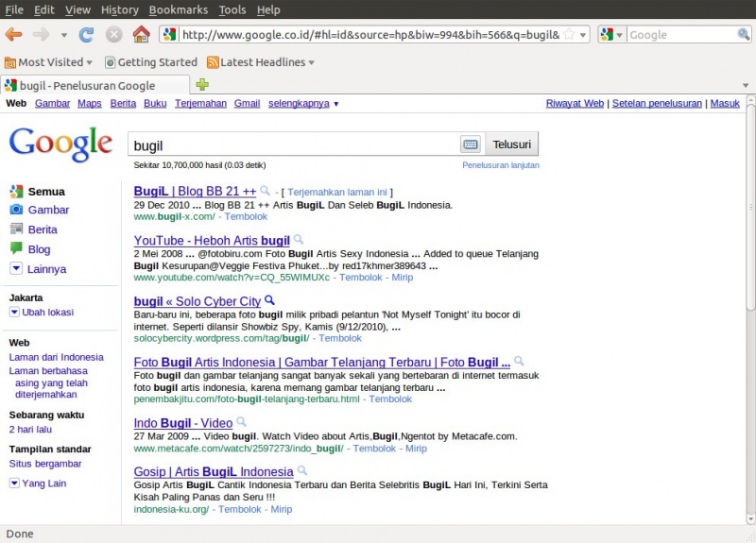The width and height of the screenshot is (756, 543).
Task: Click the Stop loading button
Action: point(113,34)
